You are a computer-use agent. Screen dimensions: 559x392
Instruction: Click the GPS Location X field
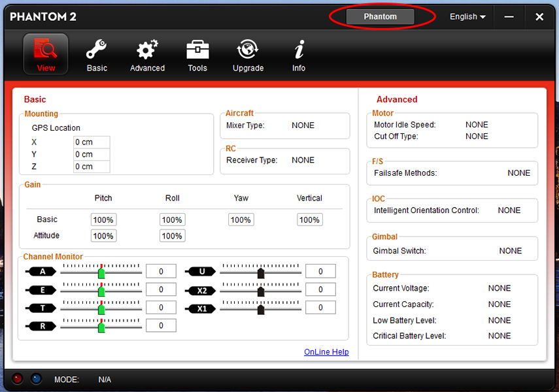pyautogui.click(x=92, y=142)
